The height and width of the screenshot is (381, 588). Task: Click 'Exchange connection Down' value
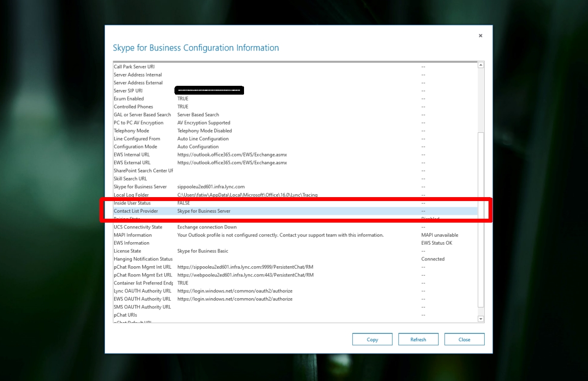207,227
